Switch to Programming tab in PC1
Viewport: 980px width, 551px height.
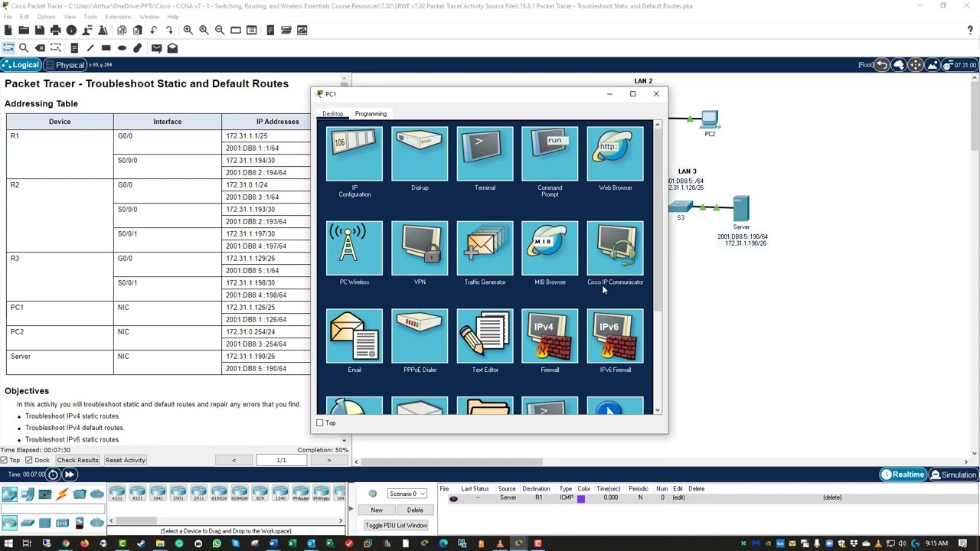tap(371, 113)
